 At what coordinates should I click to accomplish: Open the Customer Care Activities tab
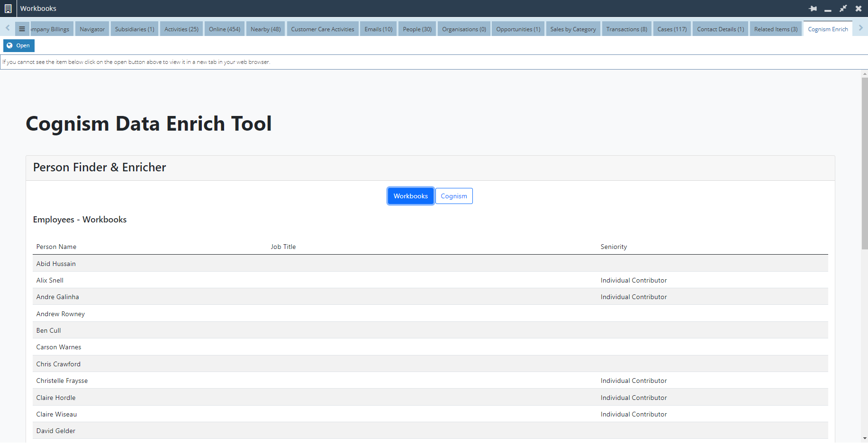[323, 29]
